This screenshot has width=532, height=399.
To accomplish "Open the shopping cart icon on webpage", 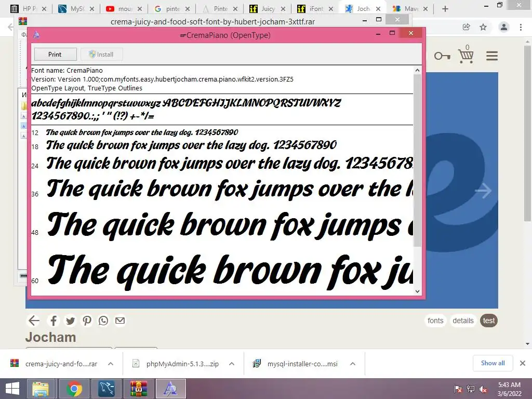I will 466,55.
